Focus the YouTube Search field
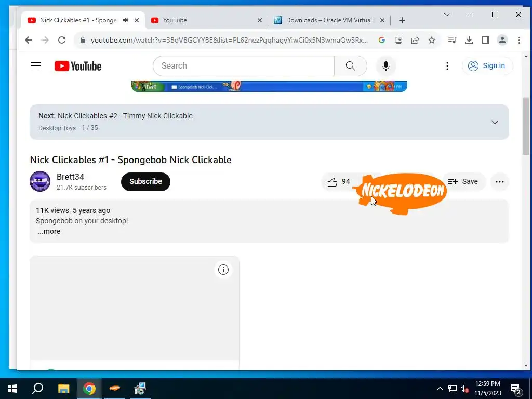Image resolution: width=532 pixels, height=399 pixels. pyautogui.click(x=244, y=66)
